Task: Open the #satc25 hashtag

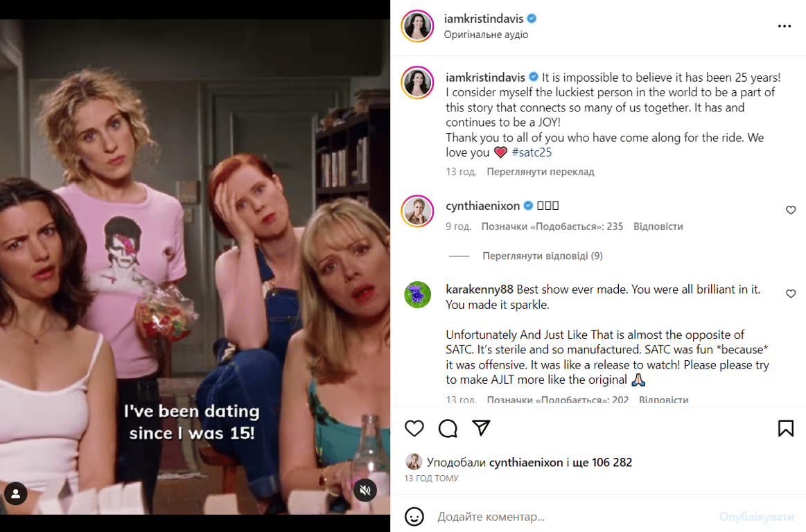Action: (x=532, y=152)
